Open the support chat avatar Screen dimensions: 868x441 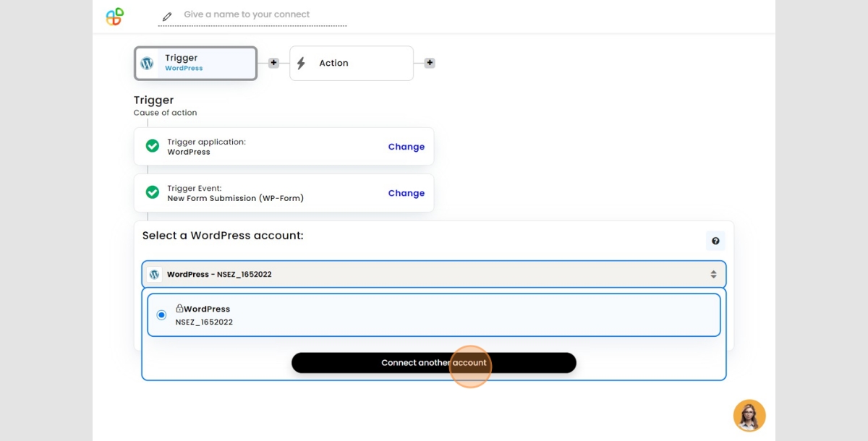coord(749,416)
